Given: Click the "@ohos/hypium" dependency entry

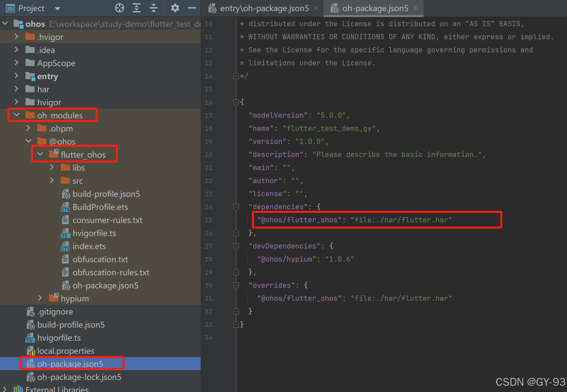Looking at the screenshot, I should coord(306,259).
